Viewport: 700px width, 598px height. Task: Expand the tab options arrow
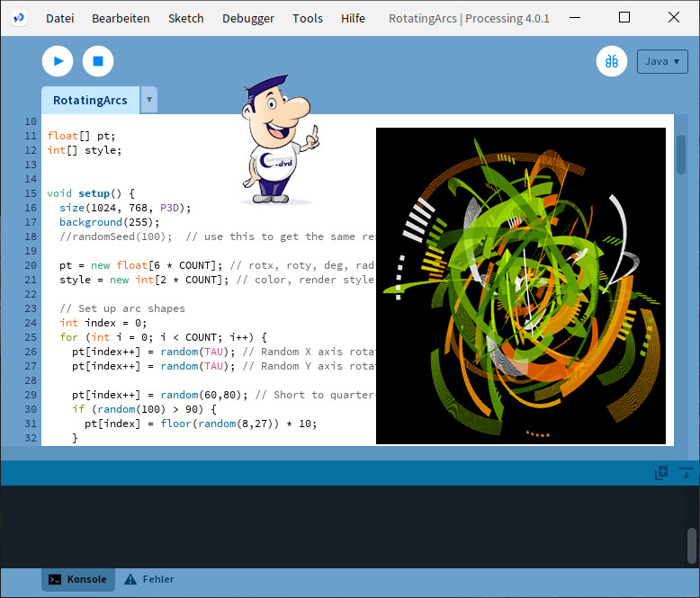point(149,100)
